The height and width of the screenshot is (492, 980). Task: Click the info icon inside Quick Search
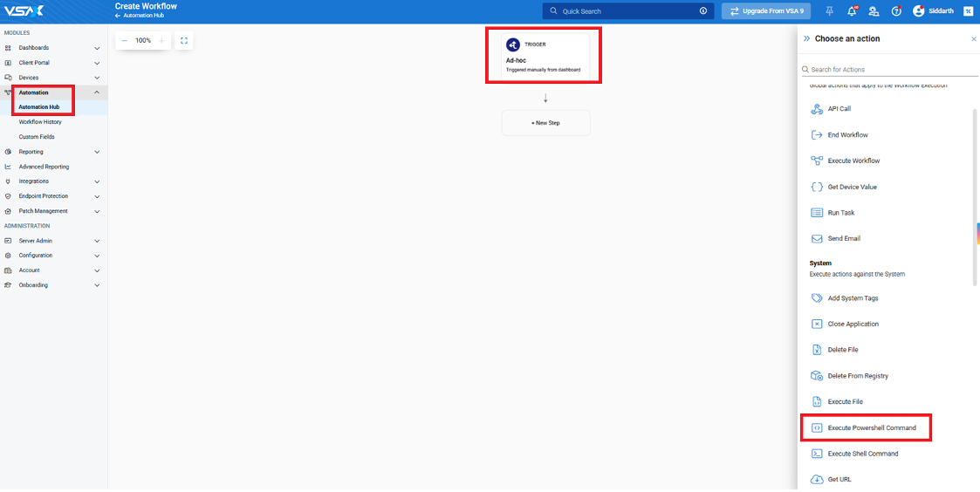[703, 11]
